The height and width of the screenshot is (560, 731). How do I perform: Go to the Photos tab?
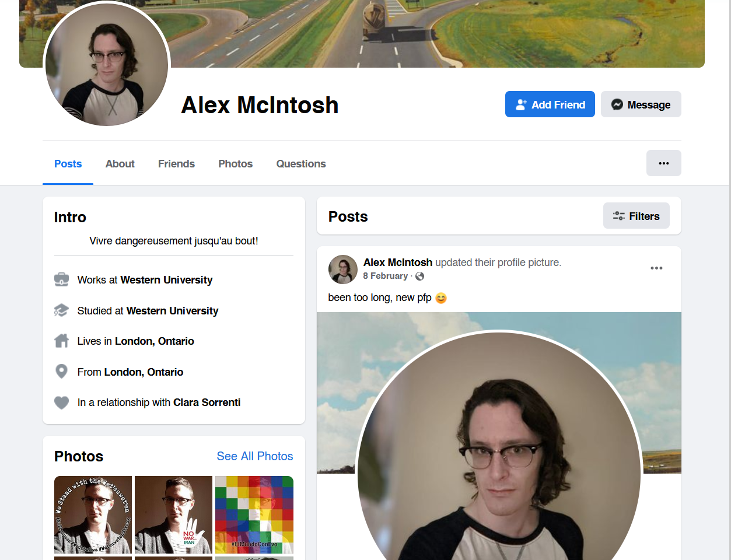point(235,164)
